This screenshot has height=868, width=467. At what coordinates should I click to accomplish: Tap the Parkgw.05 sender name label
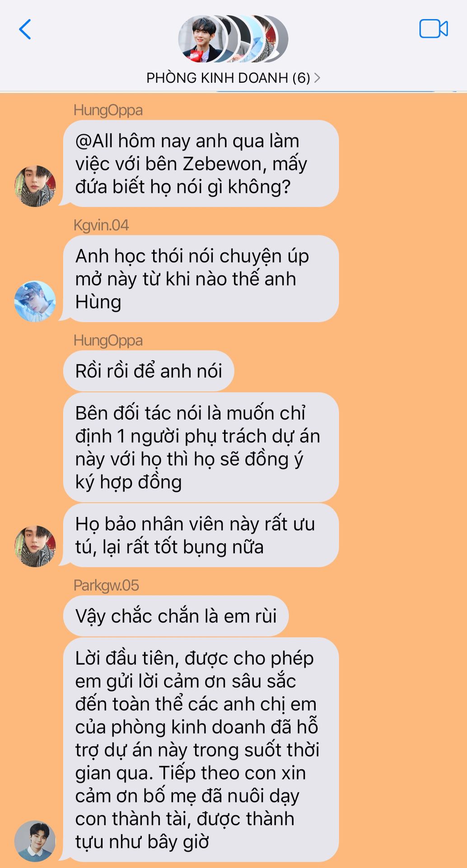pyautogui.click(x=106, y=585)
